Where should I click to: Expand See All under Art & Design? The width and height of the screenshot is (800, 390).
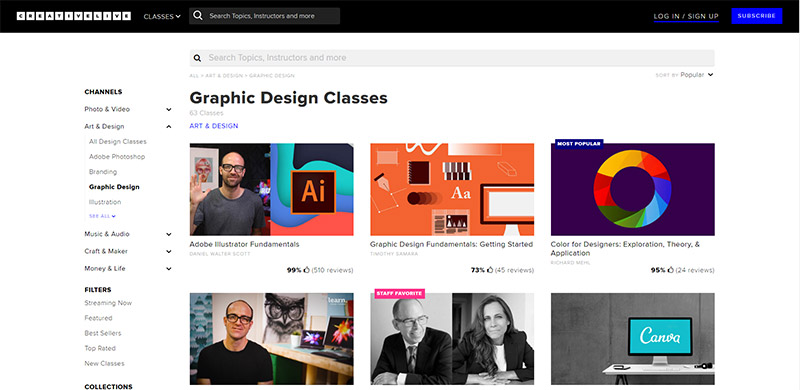pos(102,216)
